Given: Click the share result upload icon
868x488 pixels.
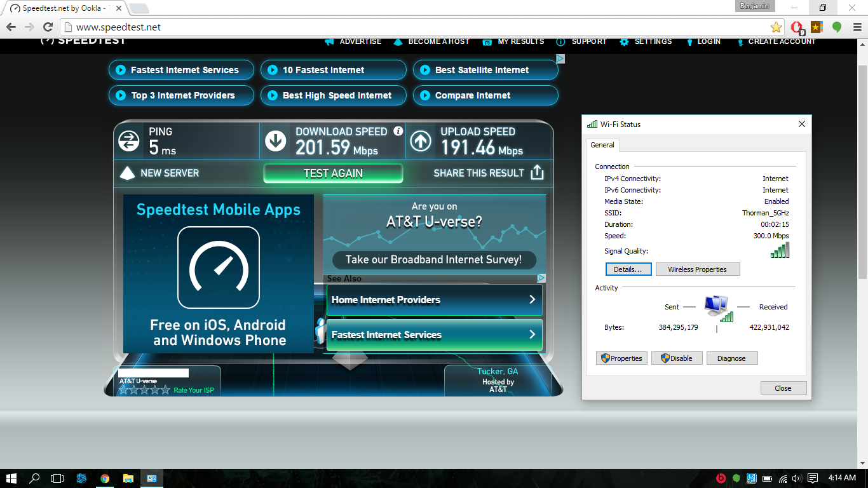Looking at the screenshot, I should coord(537,173).
